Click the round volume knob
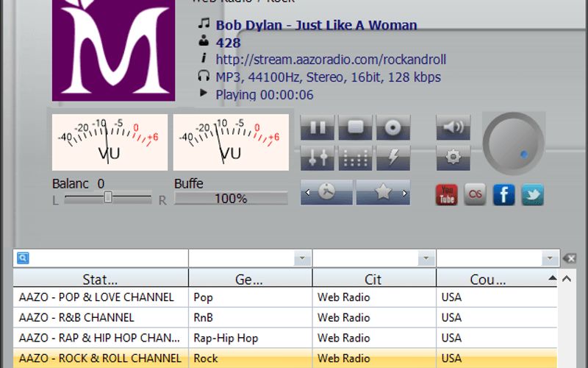The height and width of the screenshot is (368, 588). [513, 143]
